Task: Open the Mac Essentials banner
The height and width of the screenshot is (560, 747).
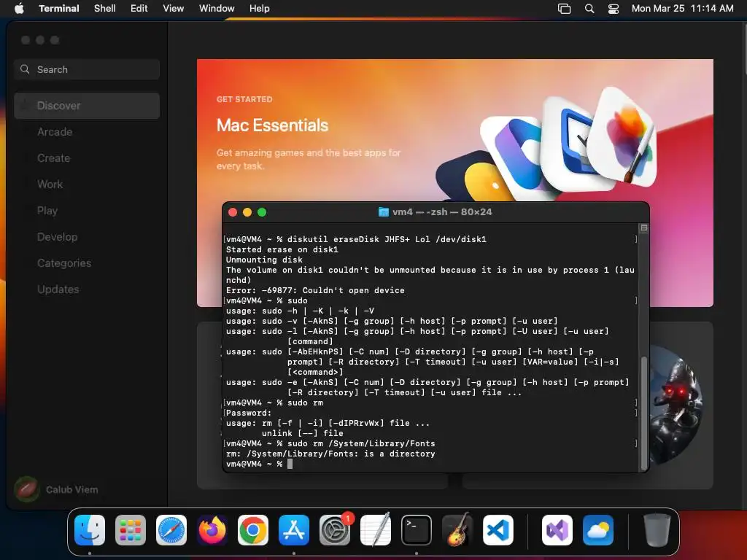Action: tap(455, 131)
